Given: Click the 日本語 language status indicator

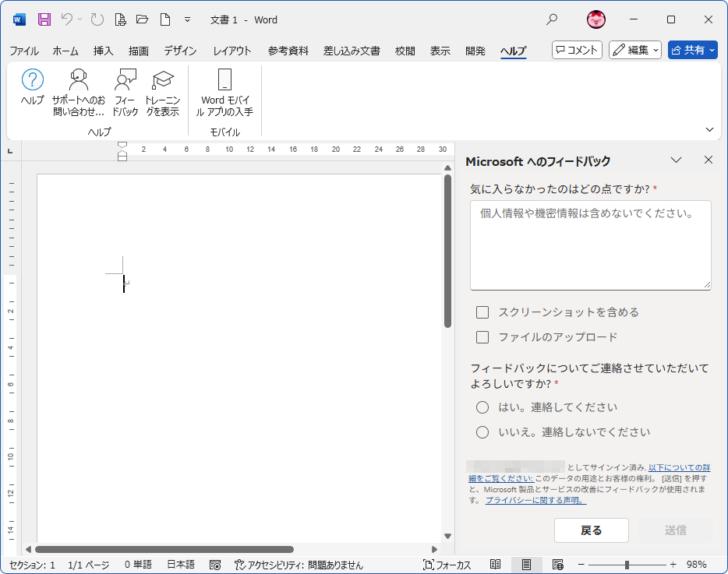Looking at the screenshot, I should pyautogui.click(x=181, y=565).
